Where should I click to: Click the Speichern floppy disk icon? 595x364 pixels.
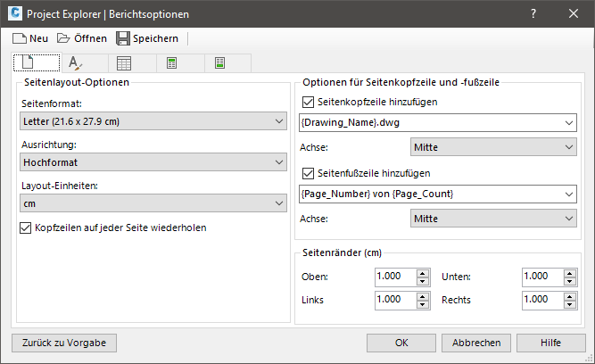tap(123, 38)
